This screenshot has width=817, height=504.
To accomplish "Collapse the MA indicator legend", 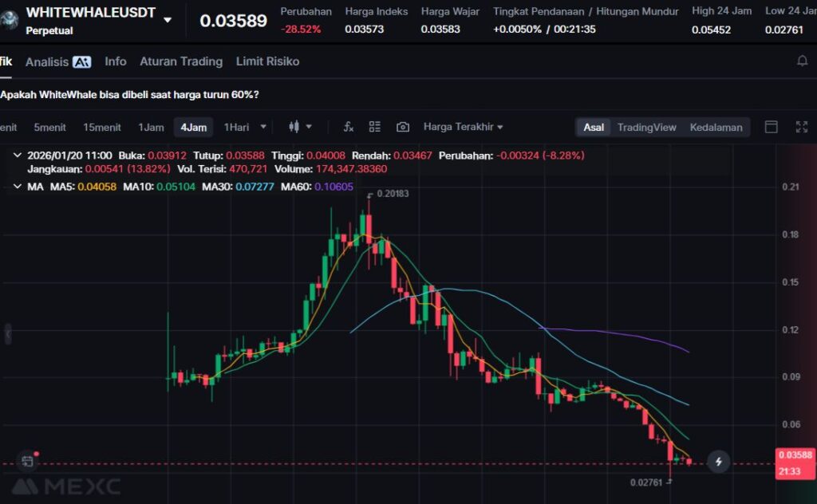I will [18, 187].
